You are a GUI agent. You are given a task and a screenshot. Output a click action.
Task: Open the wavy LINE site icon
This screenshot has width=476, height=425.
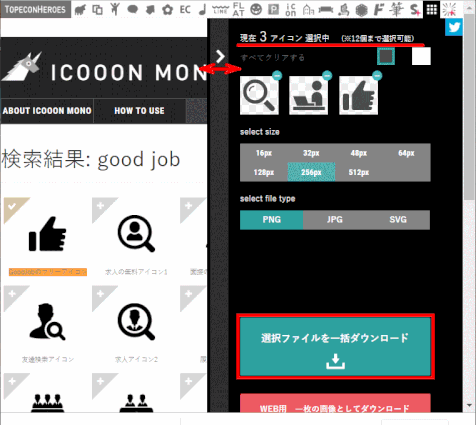coord(220,10)
